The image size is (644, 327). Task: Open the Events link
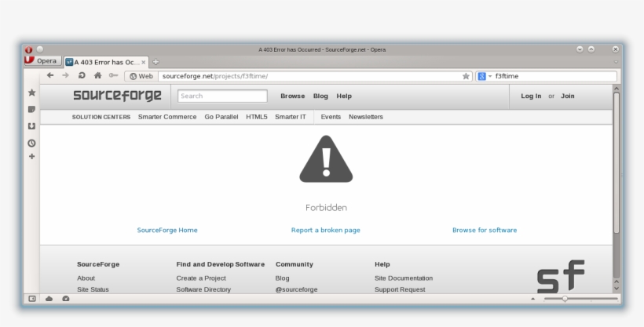tap(331, 117)
